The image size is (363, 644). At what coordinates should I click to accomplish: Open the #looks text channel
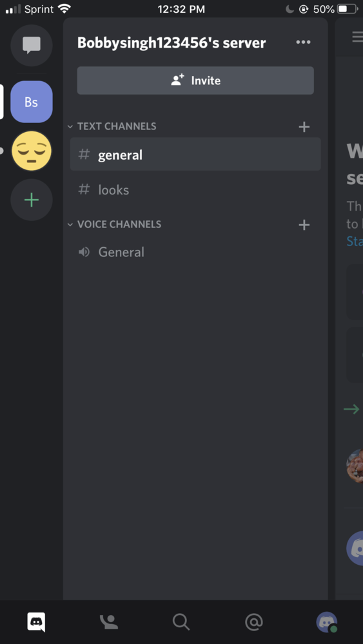click(x=195, y=190)
